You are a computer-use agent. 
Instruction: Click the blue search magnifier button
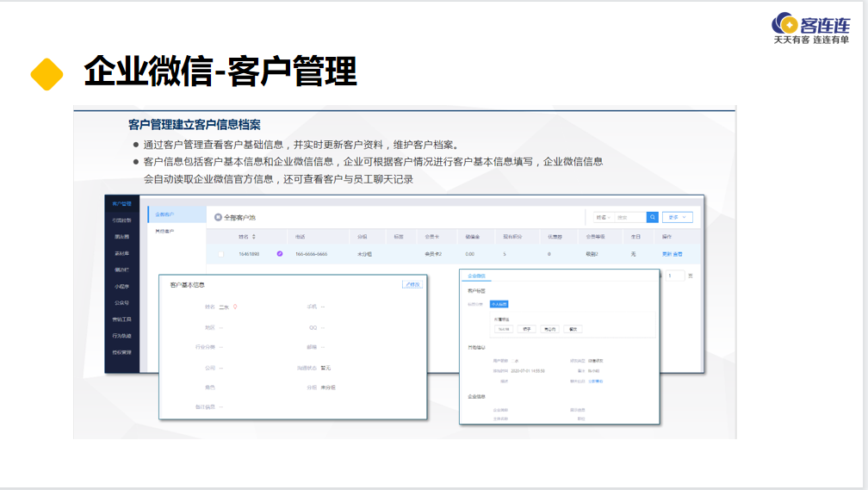point(653,218)
